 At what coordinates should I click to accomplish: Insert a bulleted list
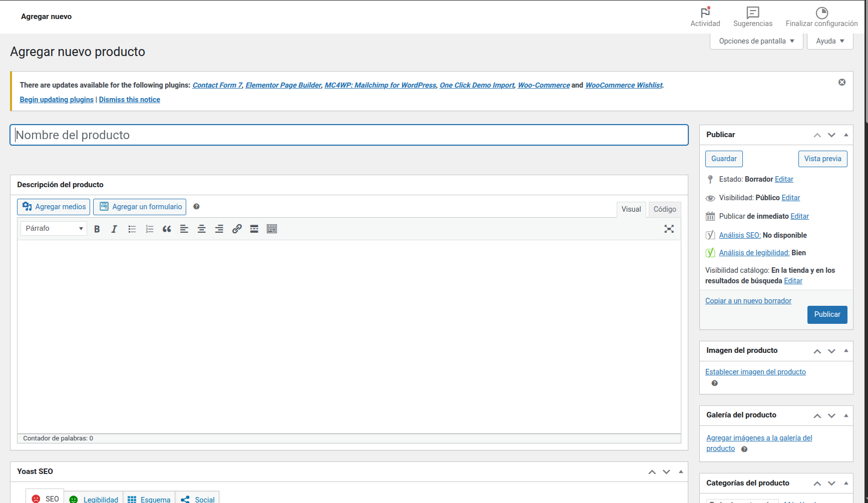click(132, 229)
